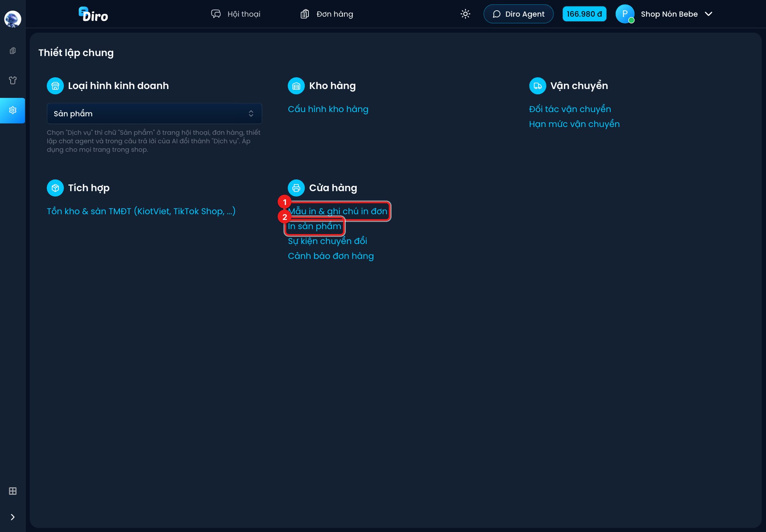Click the Vận chuyển truck icon
This screenshot has width=766, height=532.
pyautogui.click(x=538, y=86)
